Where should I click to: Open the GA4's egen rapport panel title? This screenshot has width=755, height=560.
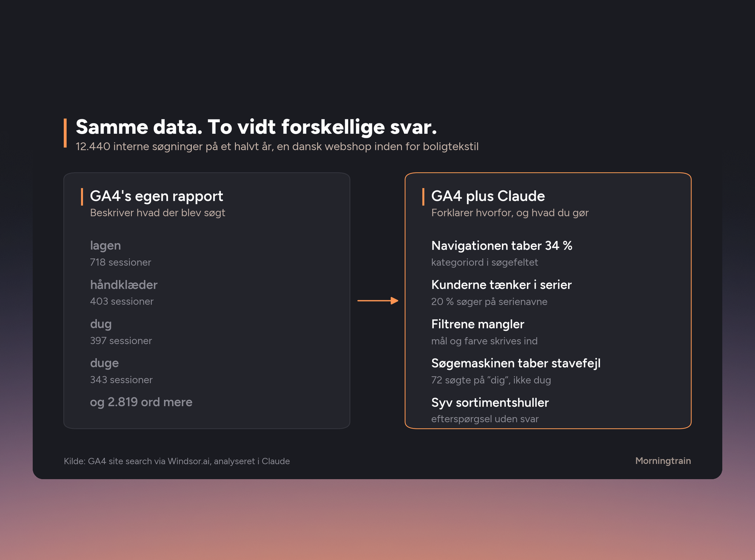tap(157, 196)
